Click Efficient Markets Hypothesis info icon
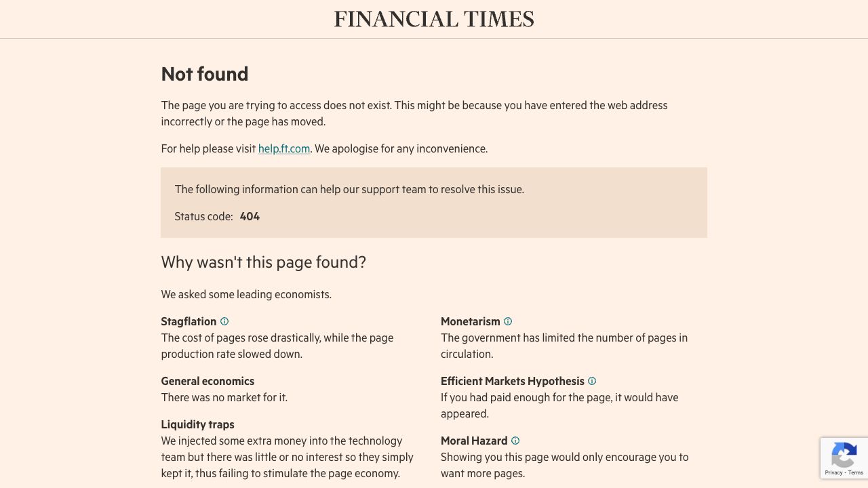Viewport: 868px width, 488px height. 592,381
